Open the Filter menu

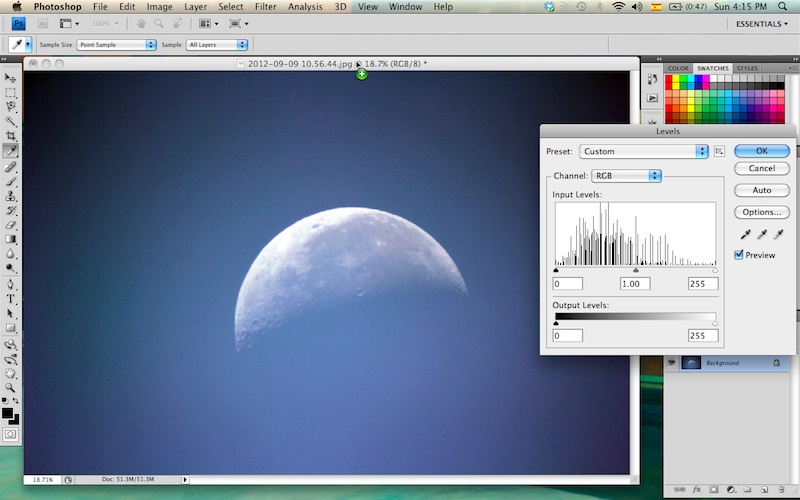265,7
